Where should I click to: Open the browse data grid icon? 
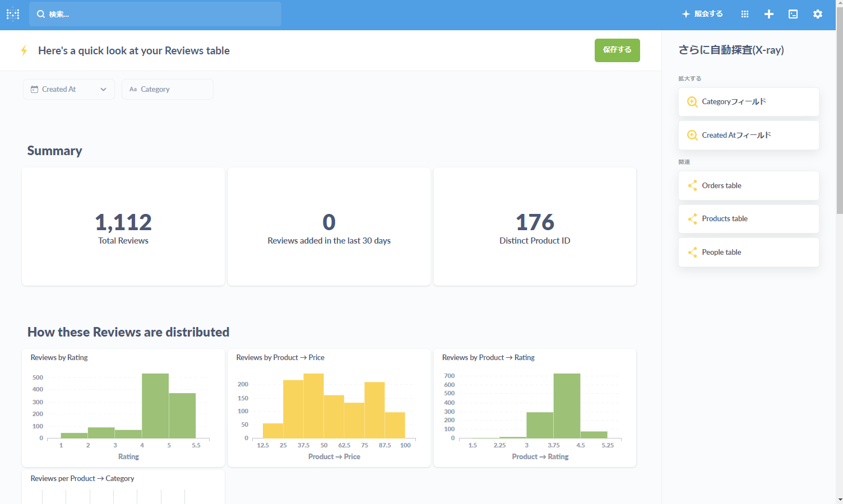[745, 14]
